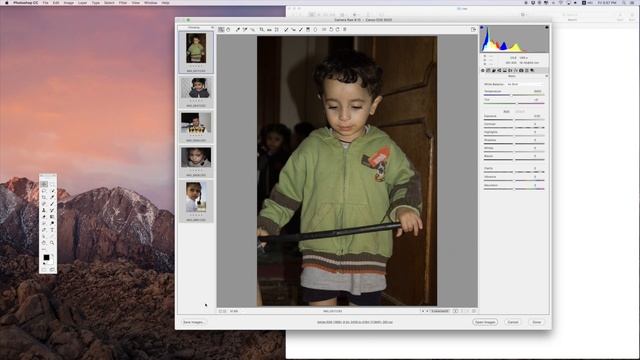Rotate image 90 degrees clockwise
This screenshot has height=360, width=640.
tap(338, 29)
